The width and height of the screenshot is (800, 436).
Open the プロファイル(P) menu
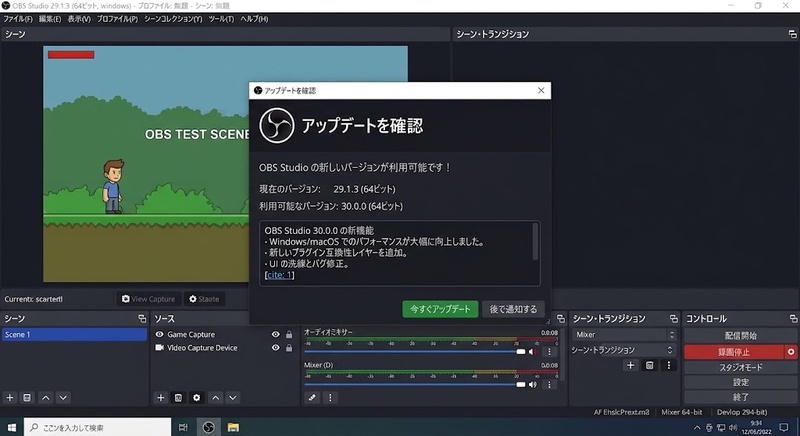pyautogui.click(x=117, y=19)
